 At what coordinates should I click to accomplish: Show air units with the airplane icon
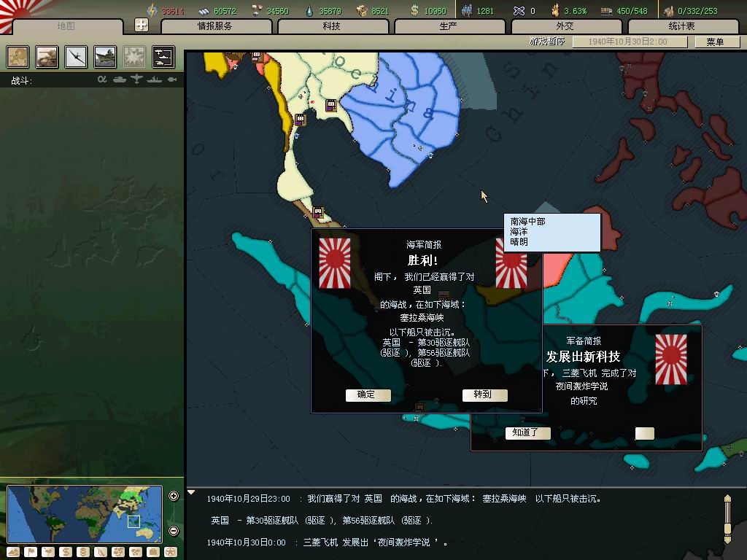click(76, 57)
